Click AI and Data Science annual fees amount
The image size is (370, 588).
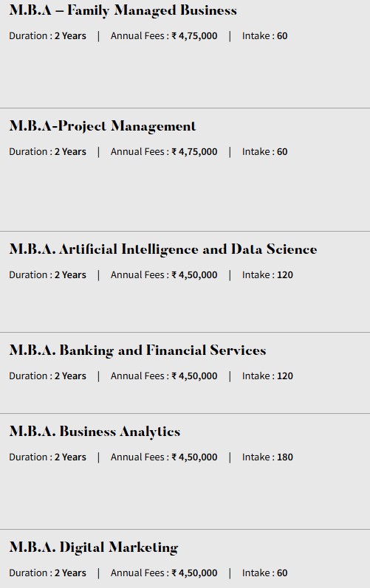194,275
